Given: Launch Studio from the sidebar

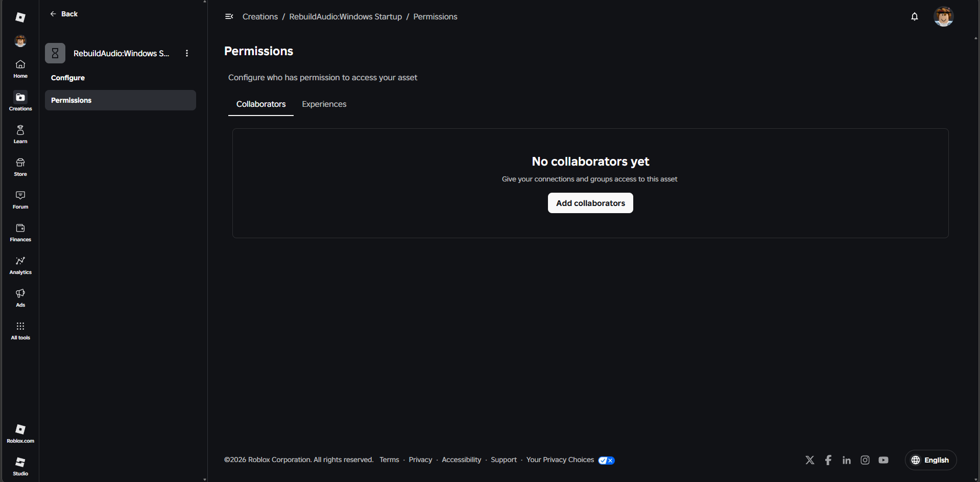Looking at the screenshot, I should click(x=20, y=466).
